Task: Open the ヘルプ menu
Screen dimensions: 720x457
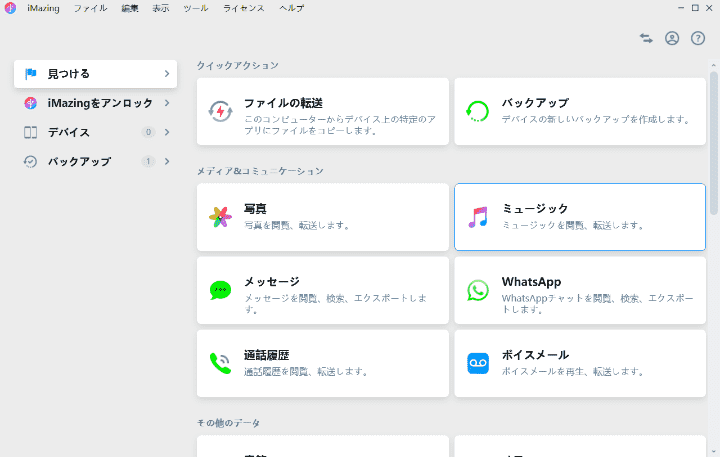Action: pyautogui.click(x=292, y=8)
